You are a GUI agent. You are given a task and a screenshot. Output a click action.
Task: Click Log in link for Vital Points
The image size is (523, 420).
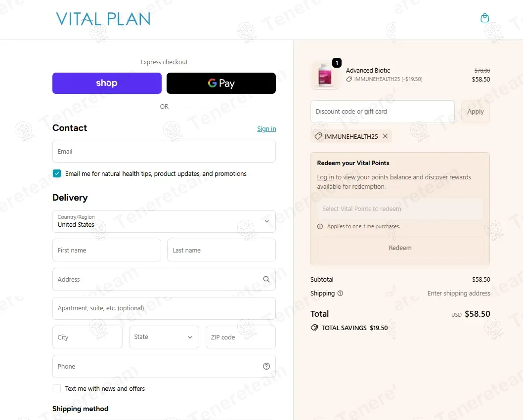325,177
